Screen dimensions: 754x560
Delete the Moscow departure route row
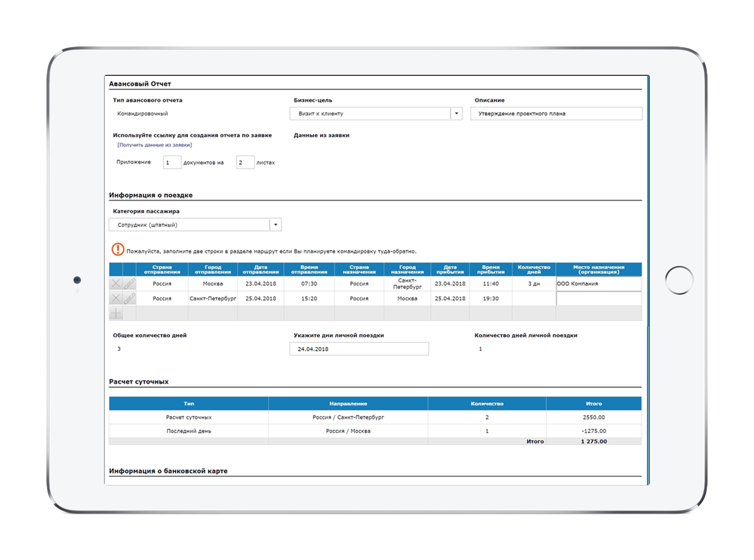116,284
